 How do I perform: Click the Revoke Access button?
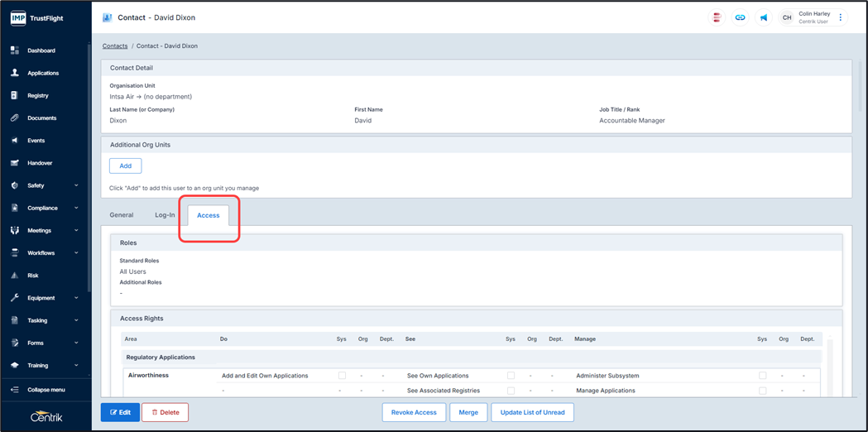(x=414, y=412)
